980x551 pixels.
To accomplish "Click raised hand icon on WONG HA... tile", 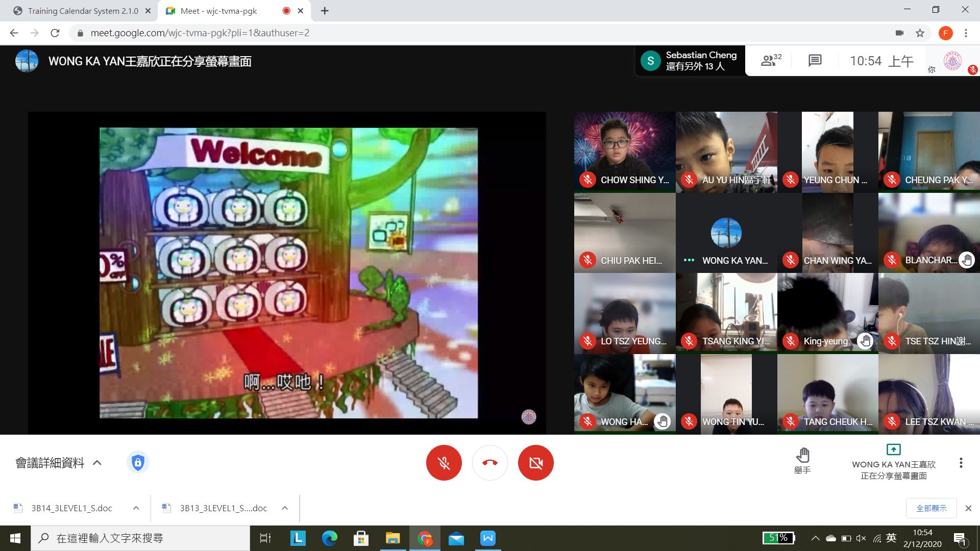I will pyautogui.click(x=662, y=421).
